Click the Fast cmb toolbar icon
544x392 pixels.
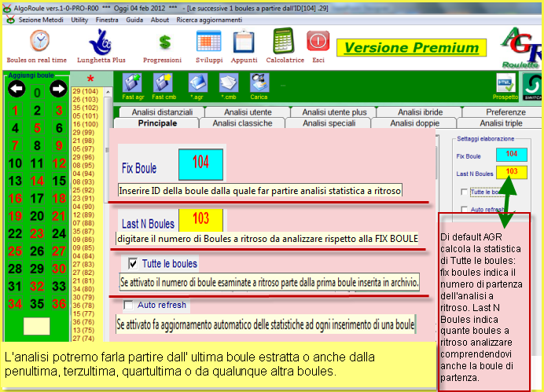click(x=163, y=83)
